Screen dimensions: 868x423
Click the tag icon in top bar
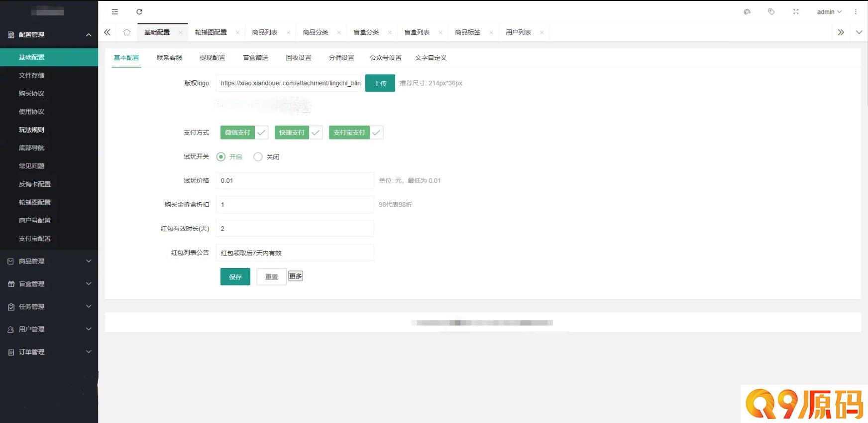click(x=771, y=11)
